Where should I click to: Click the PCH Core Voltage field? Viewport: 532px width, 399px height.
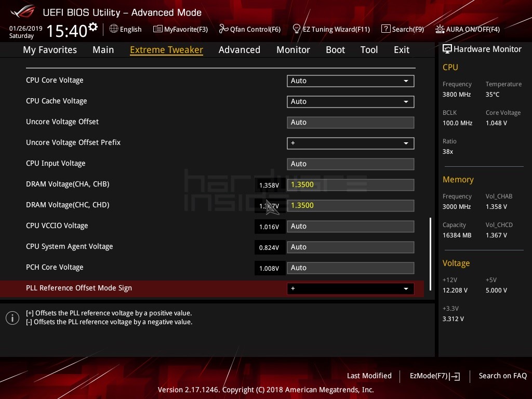(351, 268)
